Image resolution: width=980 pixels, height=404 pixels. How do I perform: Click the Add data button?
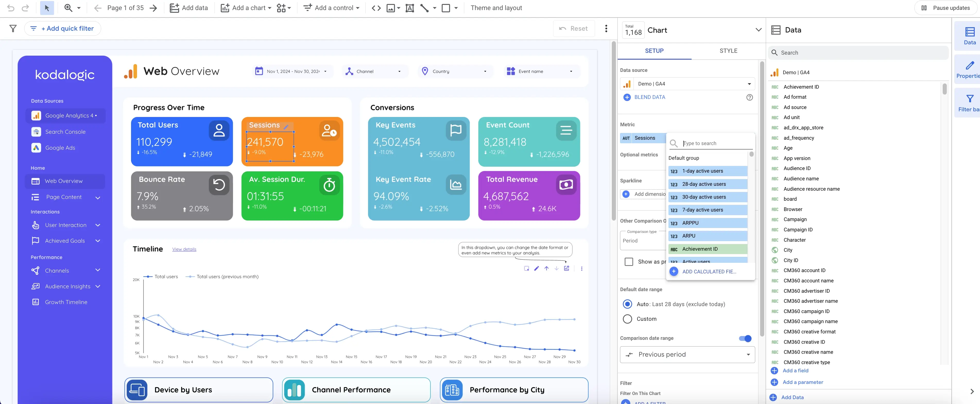(189, 8)
